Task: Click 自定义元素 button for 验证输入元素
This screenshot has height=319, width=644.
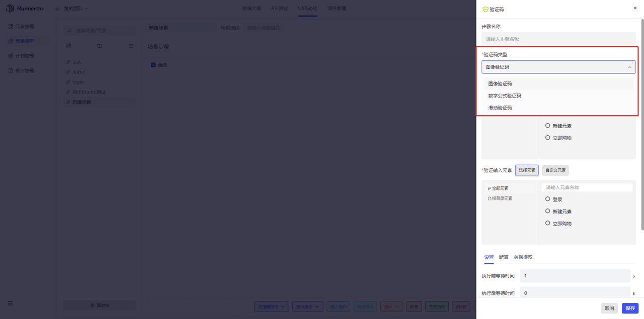Action: 555,170
